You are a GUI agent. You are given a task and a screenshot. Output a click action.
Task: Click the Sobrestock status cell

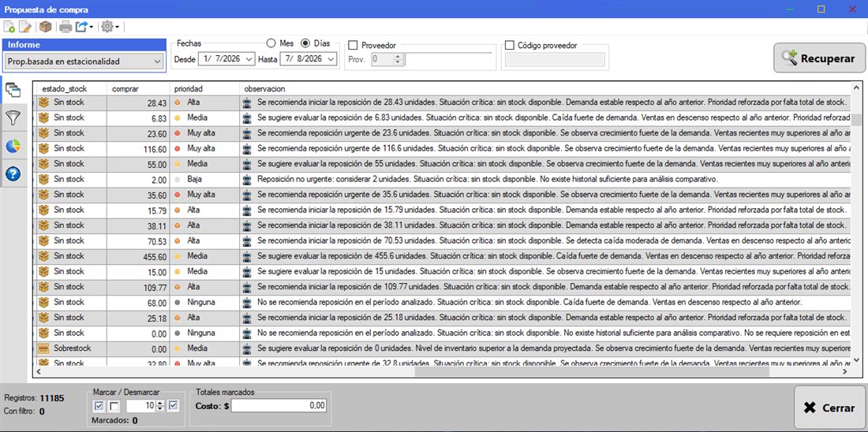[71, 348]
